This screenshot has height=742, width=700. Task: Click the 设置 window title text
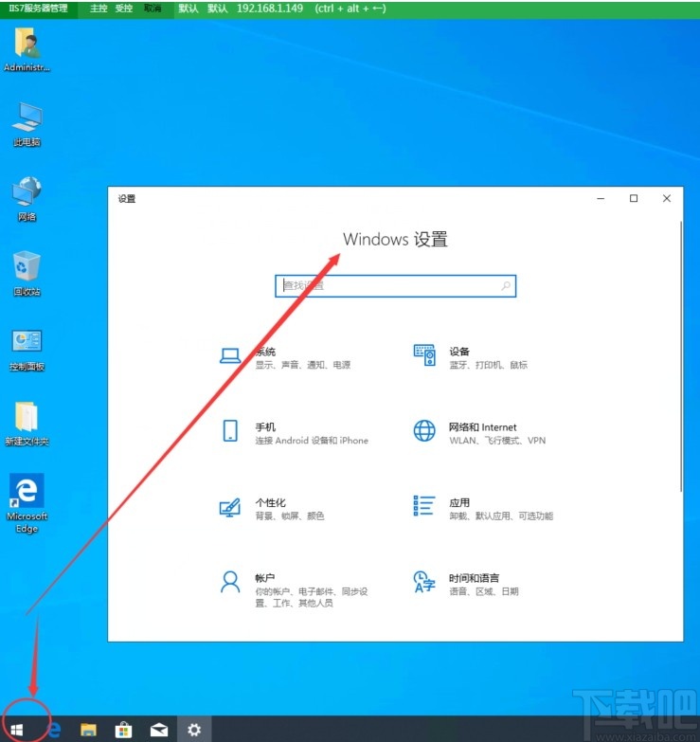127,199
